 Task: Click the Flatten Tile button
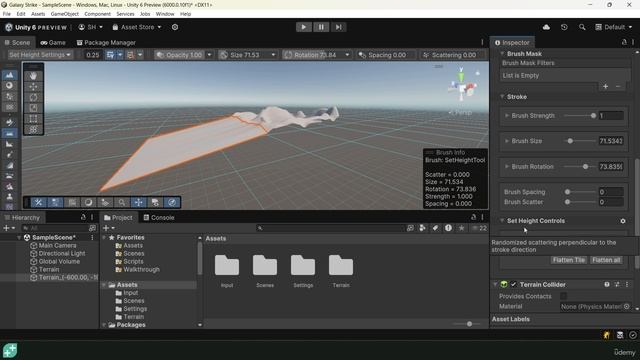(x=569, y=260)
